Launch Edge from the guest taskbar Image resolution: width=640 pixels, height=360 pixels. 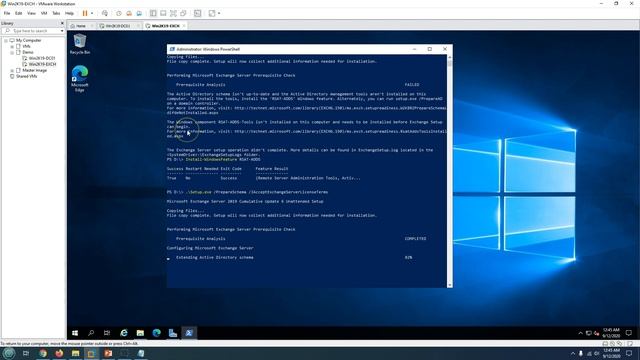156,333
